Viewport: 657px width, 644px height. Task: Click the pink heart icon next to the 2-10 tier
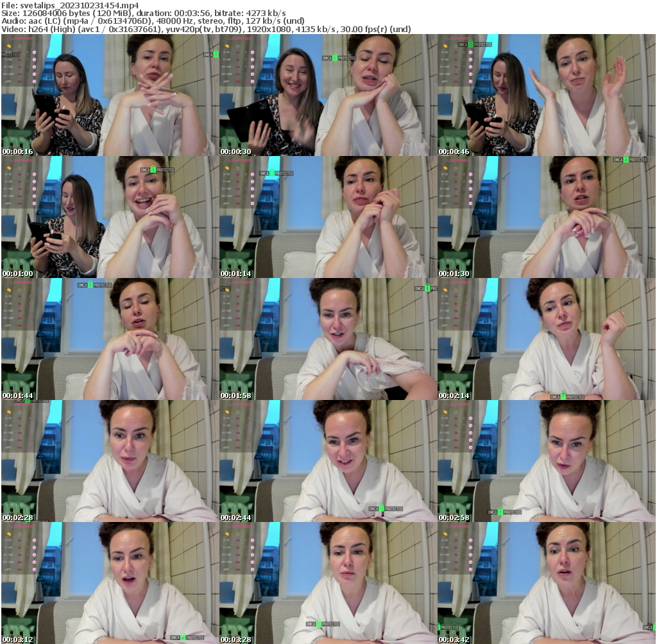pos(34,53)
